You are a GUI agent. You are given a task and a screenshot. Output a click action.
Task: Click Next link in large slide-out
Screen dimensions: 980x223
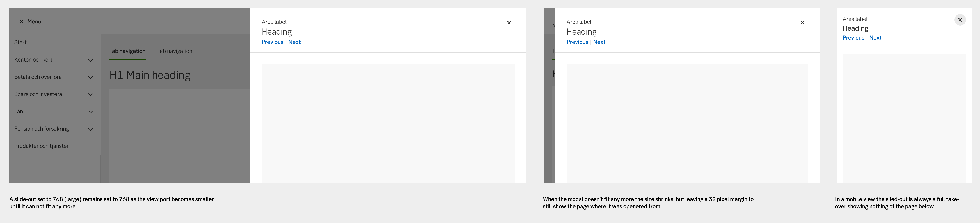click(x=294, y=42)
